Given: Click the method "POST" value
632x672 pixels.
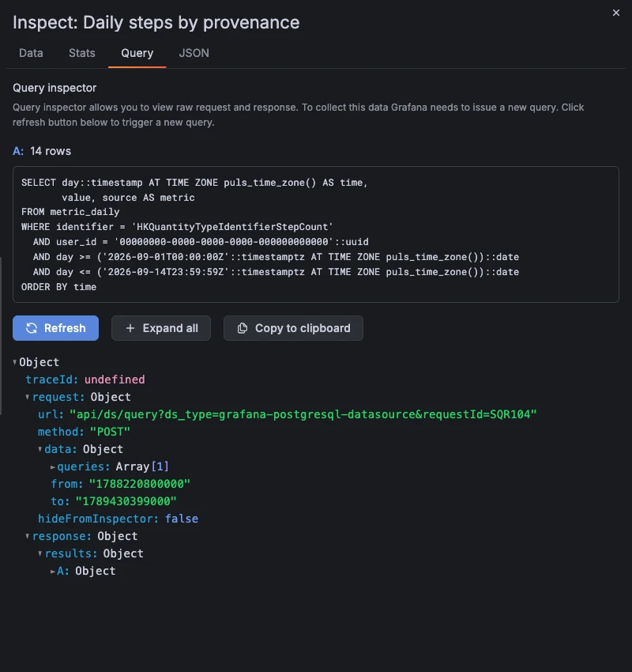Looking at the screenshot, I should tap(110, 432).
